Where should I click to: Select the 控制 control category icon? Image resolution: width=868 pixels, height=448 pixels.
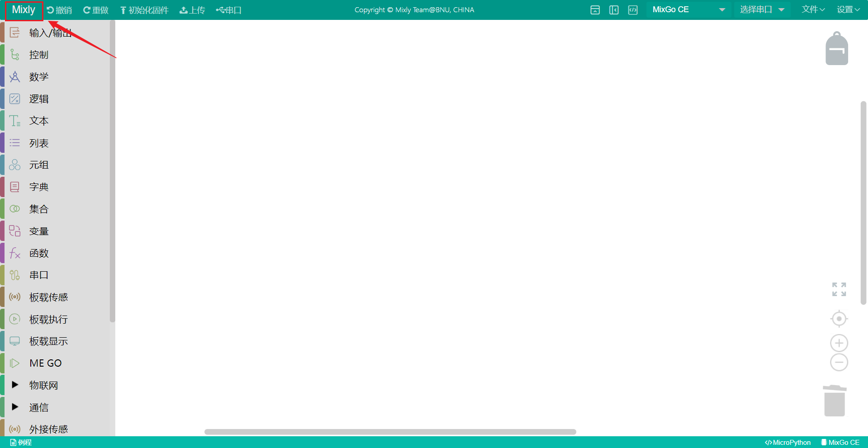(15, 55)
